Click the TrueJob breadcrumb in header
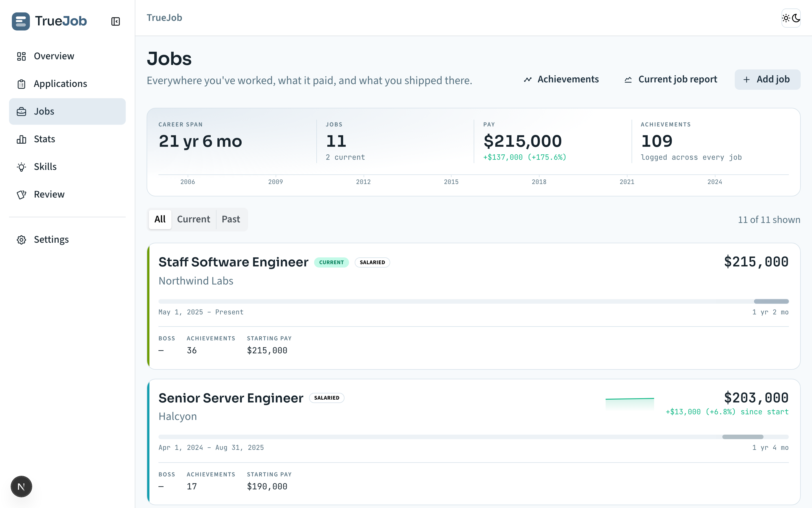 tap(164, 18)
